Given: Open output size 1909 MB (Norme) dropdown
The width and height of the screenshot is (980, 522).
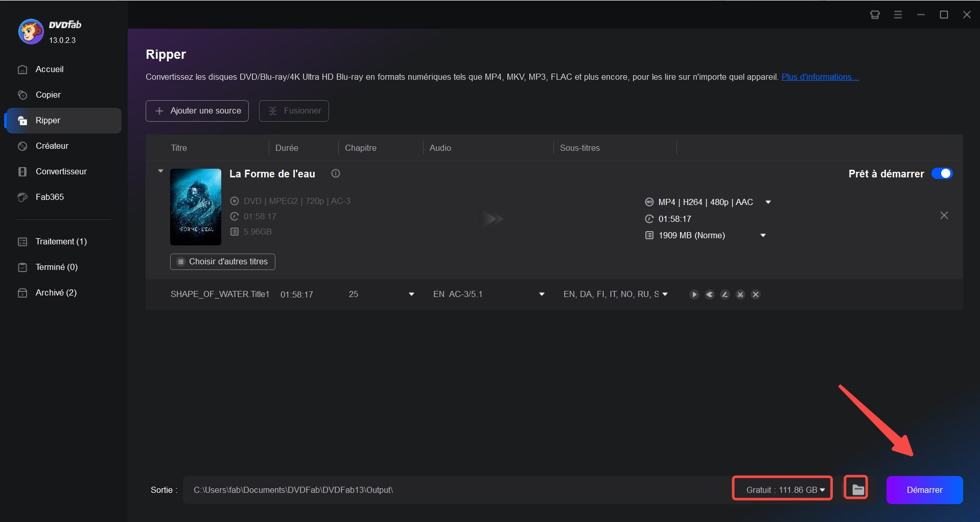Looking at the screenshot, I should click(x=763, y=236).
